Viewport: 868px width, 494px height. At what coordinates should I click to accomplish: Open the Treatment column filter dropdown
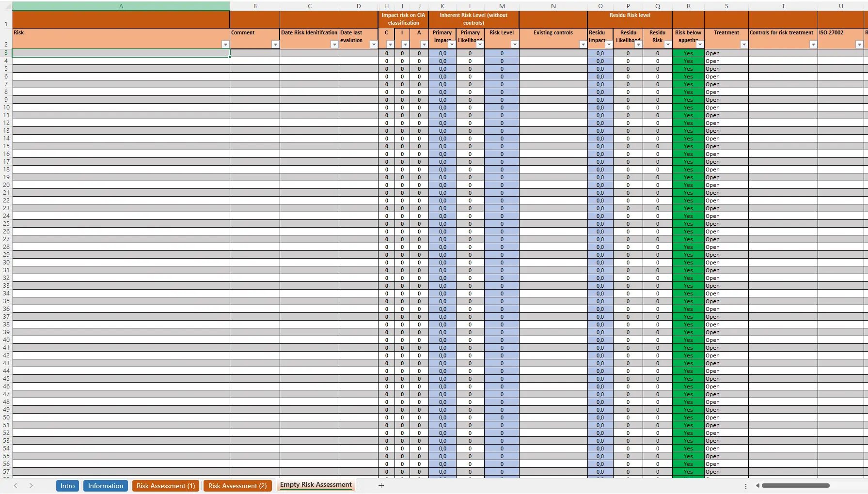tap(743, 44)
